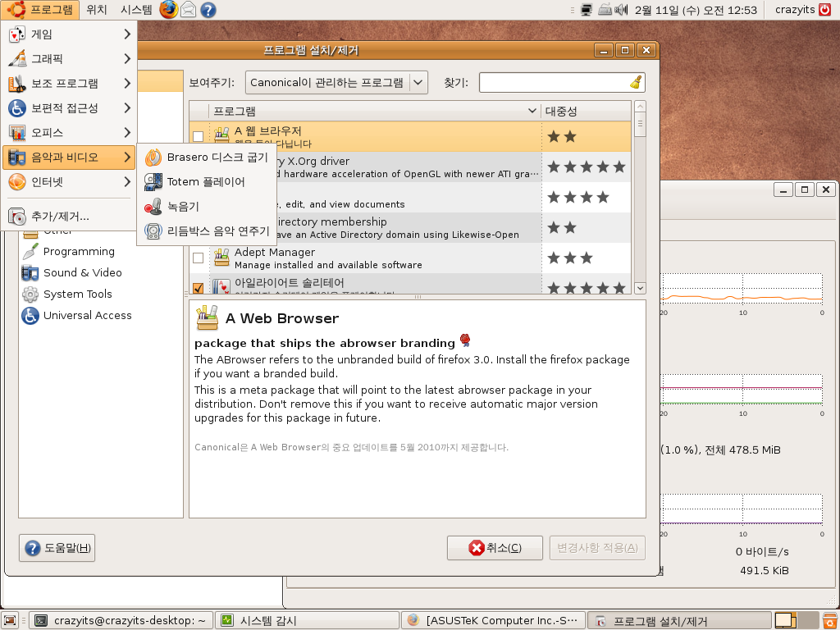Viewport: 840px width, 630px height.
Task: Tick the A 웹 브라우저 checkbox
Action: click(199, 136)
